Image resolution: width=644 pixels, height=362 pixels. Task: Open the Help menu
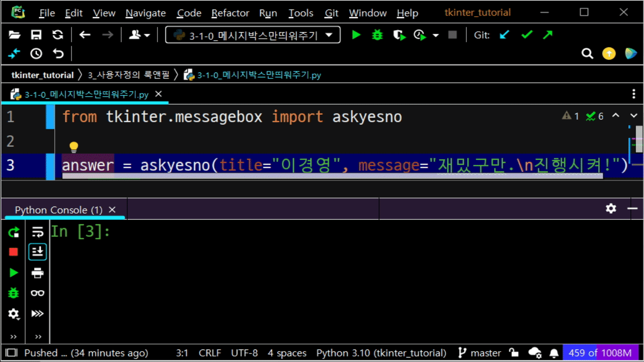click(x=407, y=13)
